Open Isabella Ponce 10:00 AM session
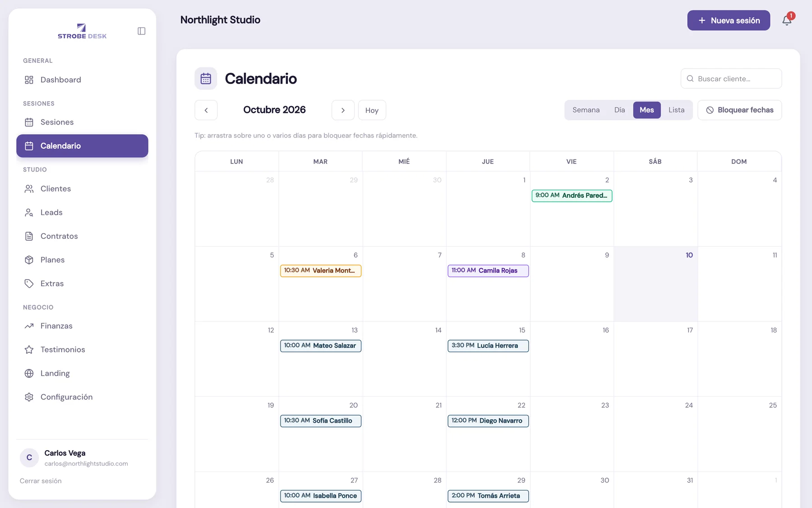The height and width of the screenshot is (508, 812). click(x=320, y=496)
